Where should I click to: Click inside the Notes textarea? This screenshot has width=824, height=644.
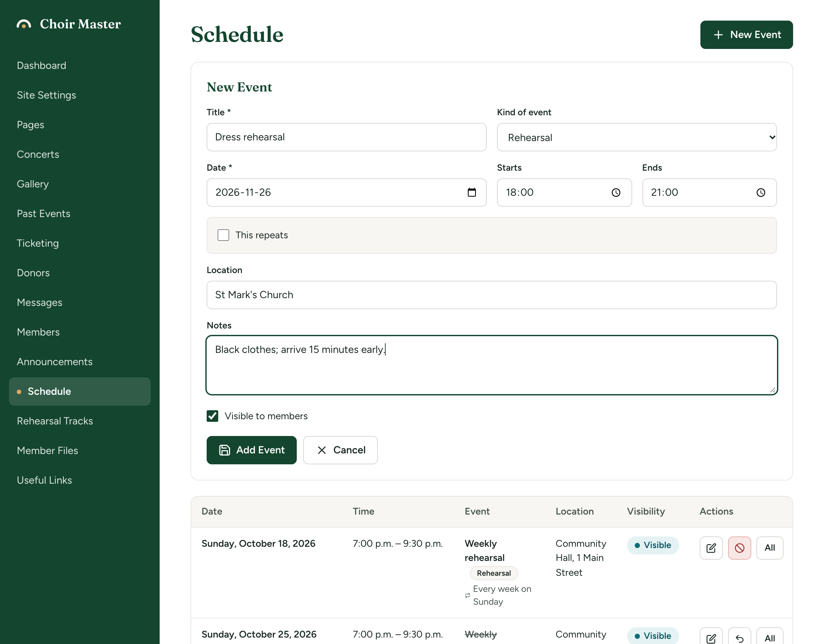coord(492,365)
